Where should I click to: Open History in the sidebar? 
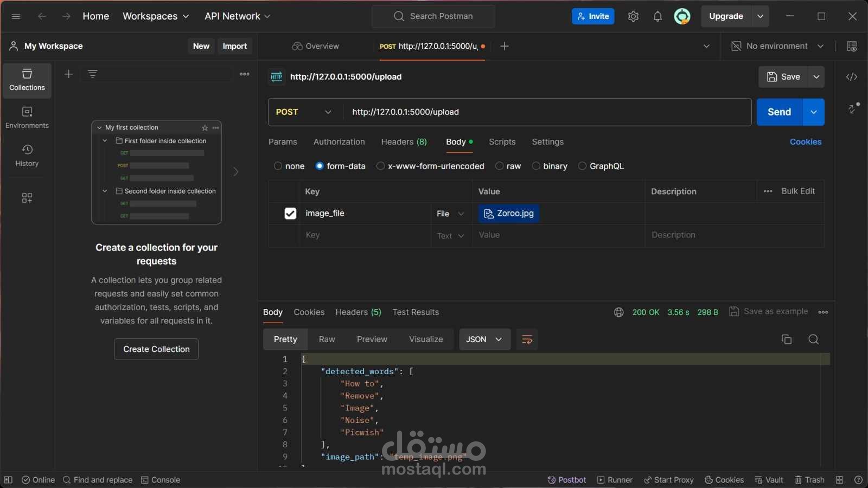(27, 156)
